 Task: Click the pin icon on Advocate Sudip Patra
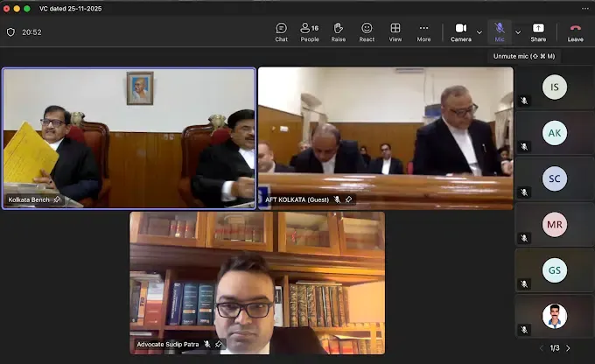pyautogui.click(x=218, y=344)
